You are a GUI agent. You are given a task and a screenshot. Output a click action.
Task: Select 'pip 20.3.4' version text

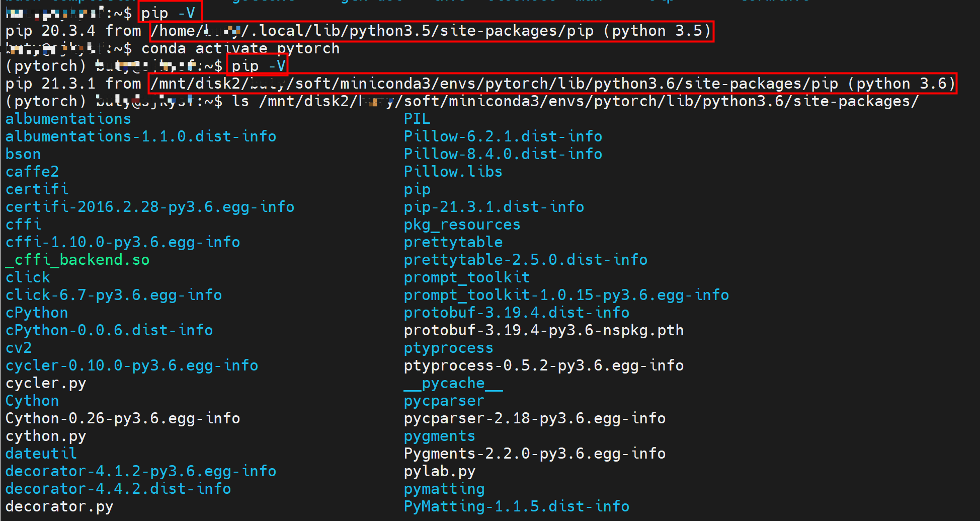50,31
